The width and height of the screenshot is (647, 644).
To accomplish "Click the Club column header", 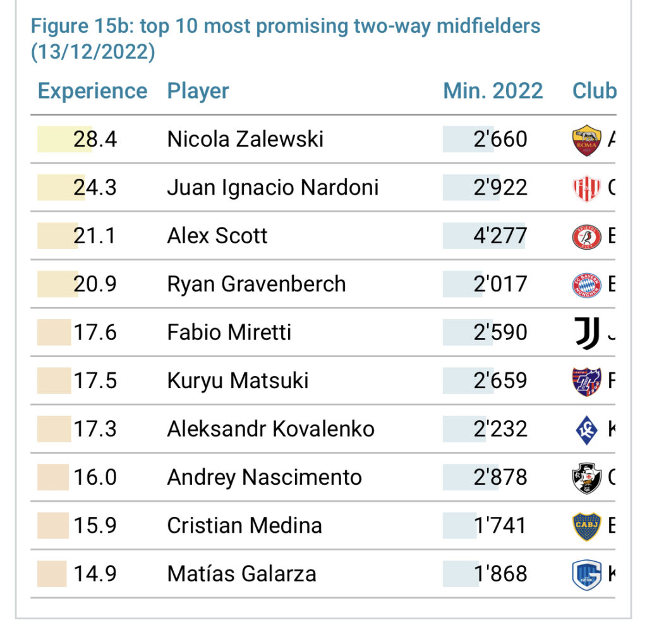I will tap(594, 91).
